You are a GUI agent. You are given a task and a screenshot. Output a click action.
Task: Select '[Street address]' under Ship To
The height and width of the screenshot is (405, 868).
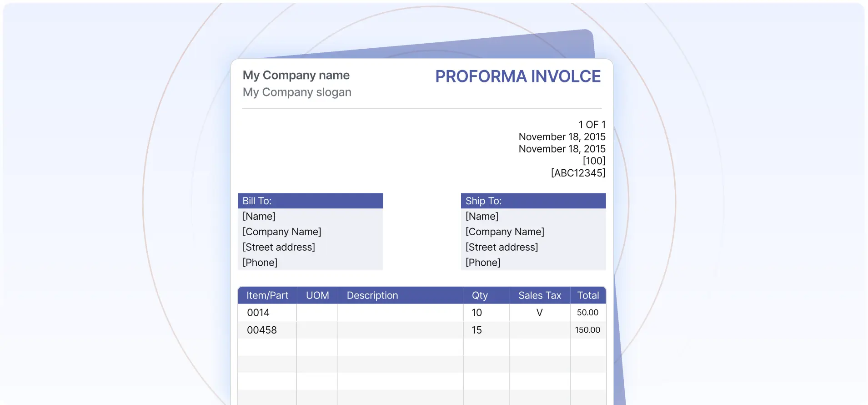click(502, 247)
